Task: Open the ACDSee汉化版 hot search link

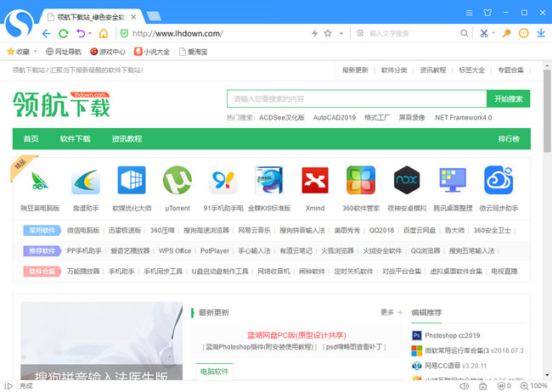Action: (x=282, y=118)
